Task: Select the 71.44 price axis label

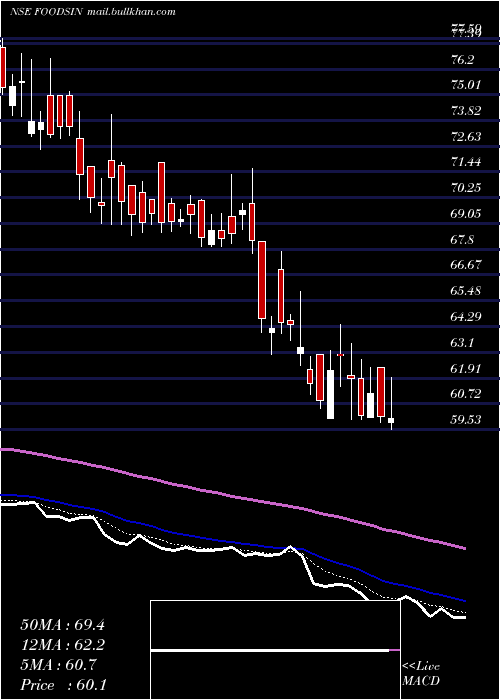Action: click(466, 162)
